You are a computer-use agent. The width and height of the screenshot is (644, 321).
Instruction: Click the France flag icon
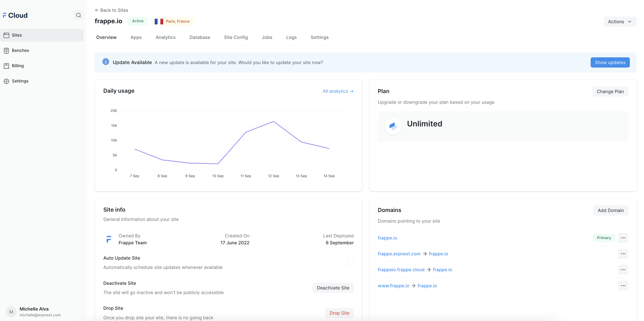[x=159, y=21]
